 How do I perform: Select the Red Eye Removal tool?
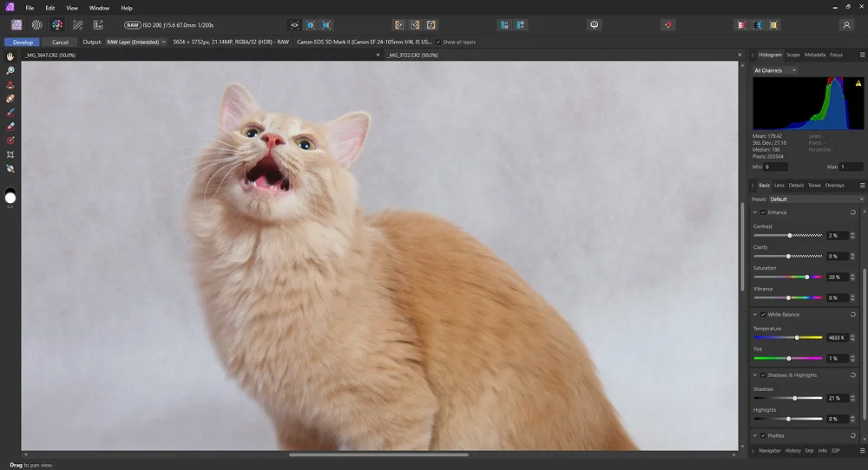click(x=10, y=140)
